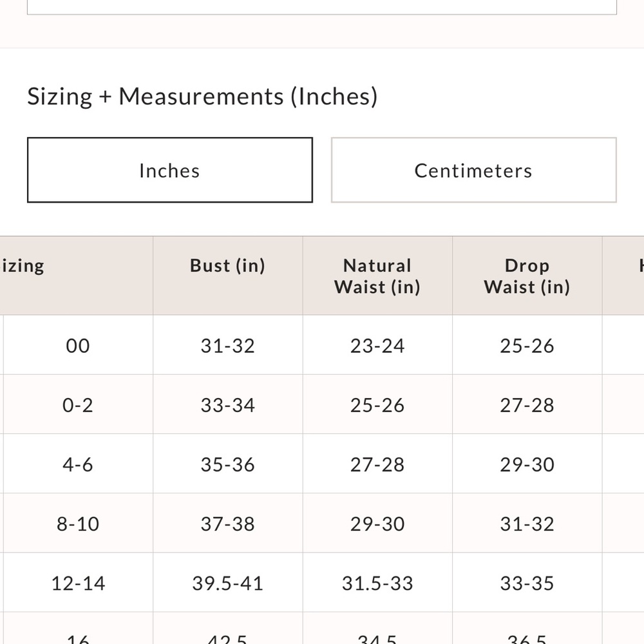Click the 29-30 drop waist cell
This screenshot has width=644, height=644.
tap(527, 464)
